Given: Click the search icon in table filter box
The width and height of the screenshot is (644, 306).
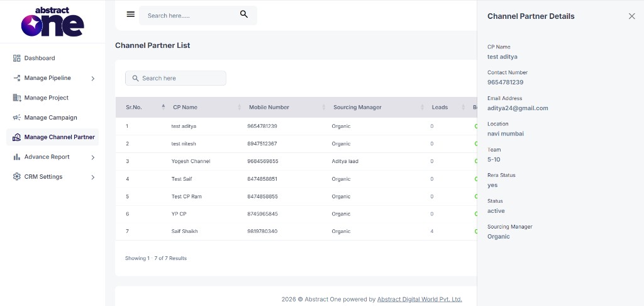Looking at the screenshot, I should coord(136,78).
